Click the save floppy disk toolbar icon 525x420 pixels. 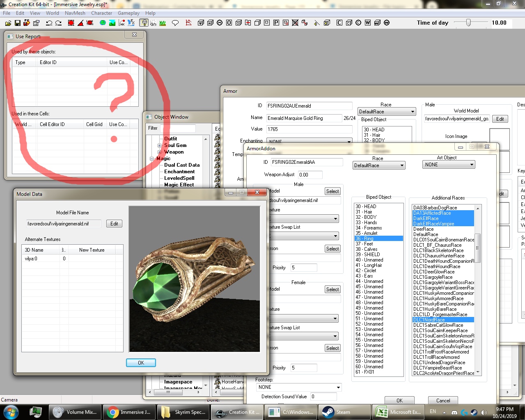pyautogui.click(x=17, y=23)
